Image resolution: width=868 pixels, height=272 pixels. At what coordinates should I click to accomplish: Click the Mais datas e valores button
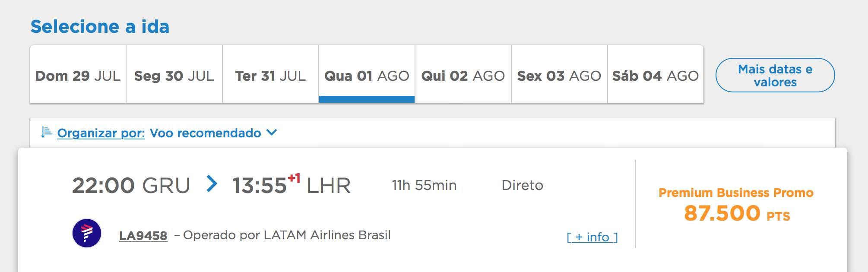click(775, 75)
